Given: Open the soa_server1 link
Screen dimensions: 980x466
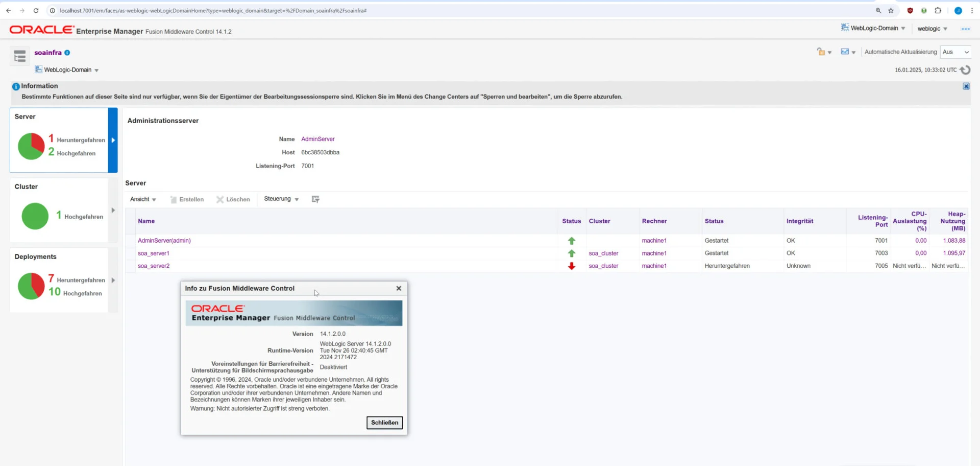Looking at the screenshot, I should pos(154,253).
